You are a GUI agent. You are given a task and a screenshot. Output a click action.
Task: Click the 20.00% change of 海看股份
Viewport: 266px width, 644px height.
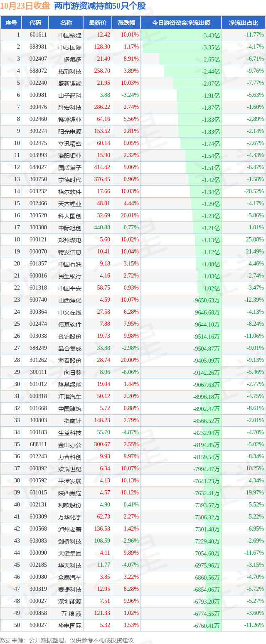tap(130, 360)
